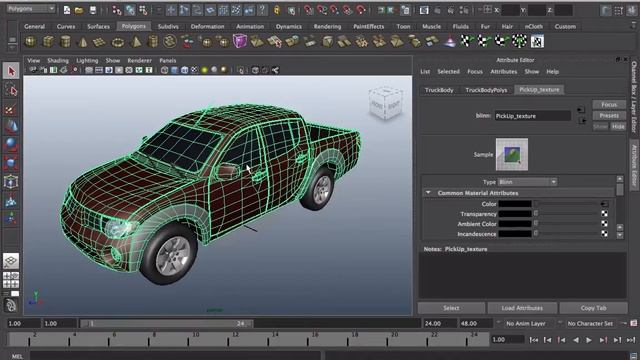The height and width of the screenshot is (360, 640).
Task: Click the New Scene file icon
Action: tap(67, 10)
